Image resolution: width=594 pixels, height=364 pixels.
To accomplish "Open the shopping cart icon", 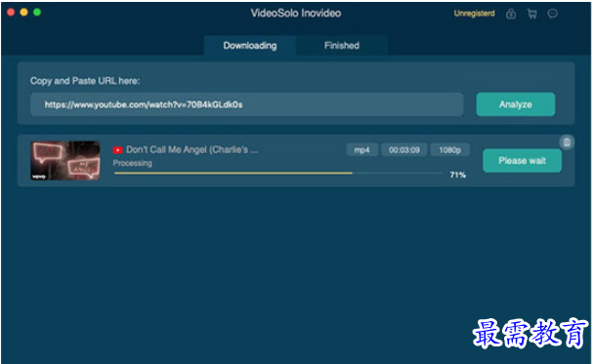I will (x=531, y=14).
